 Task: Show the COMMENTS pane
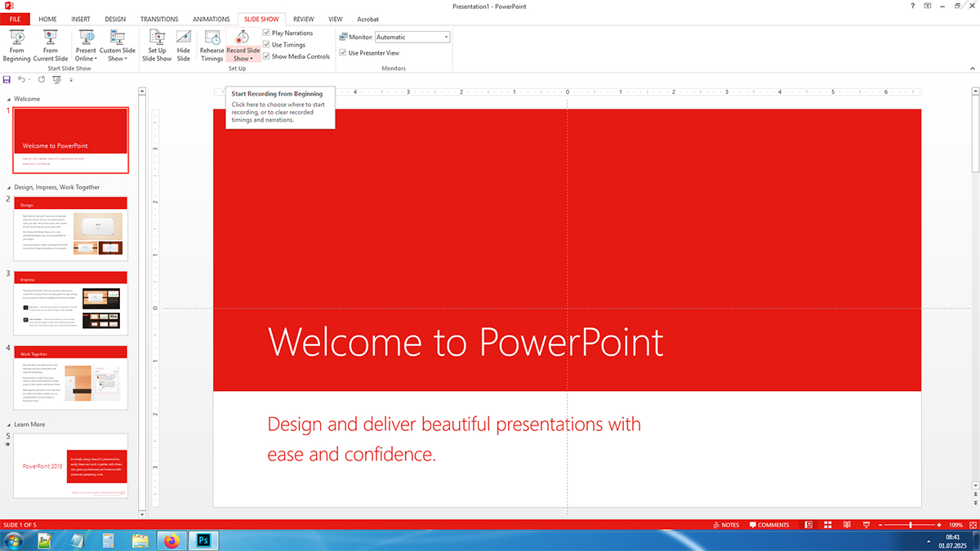tap(768, 525)
